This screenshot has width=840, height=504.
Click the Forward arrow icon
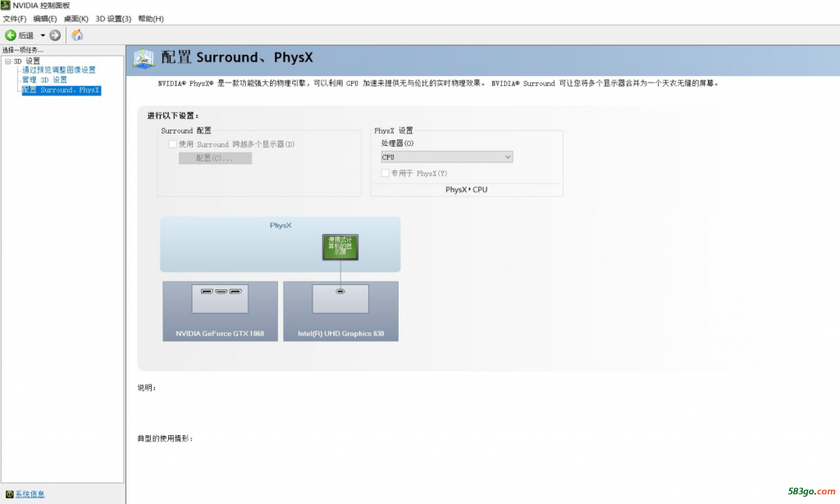click(55, 35)
